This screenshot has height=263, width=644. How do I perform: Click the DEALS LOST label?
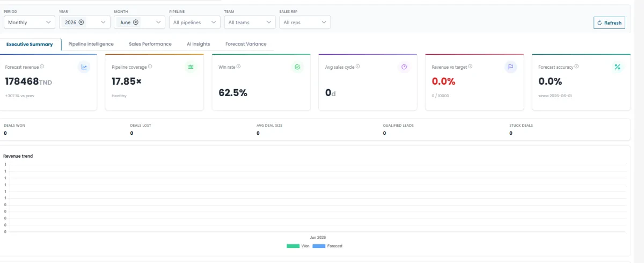pyautogui.click(x=141, y=125)
